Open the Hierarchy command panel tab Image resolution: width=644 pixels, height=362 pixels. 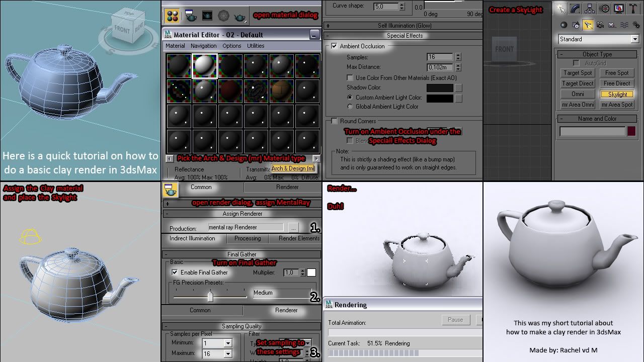coord(590,9)
